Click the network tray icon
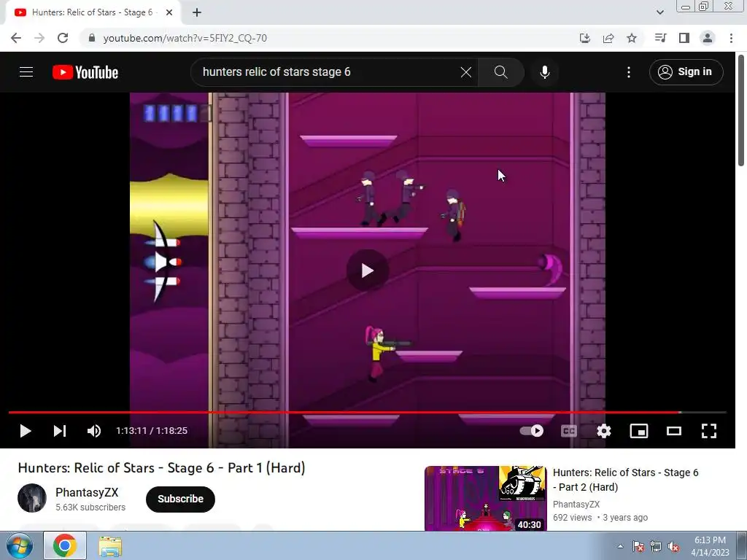747x560 pixels. pyautogui.click(x=656, y=547)
